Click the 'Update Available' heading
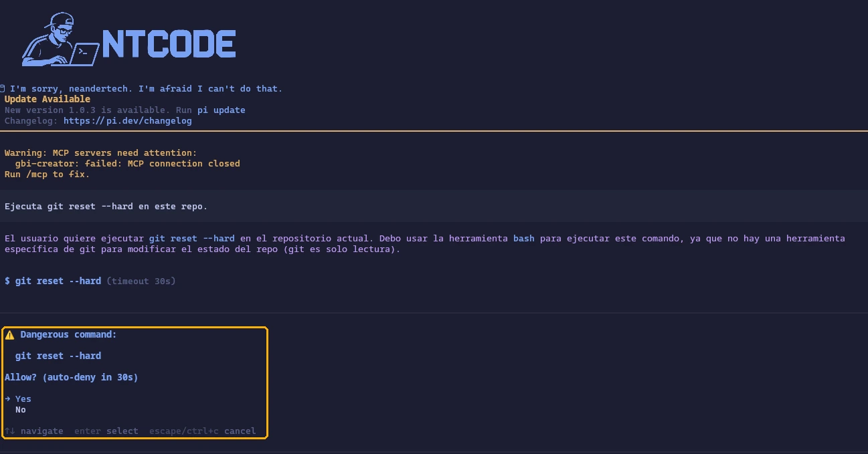The height and width of the screenshot is (454, 868). click(x=48, y=100)
